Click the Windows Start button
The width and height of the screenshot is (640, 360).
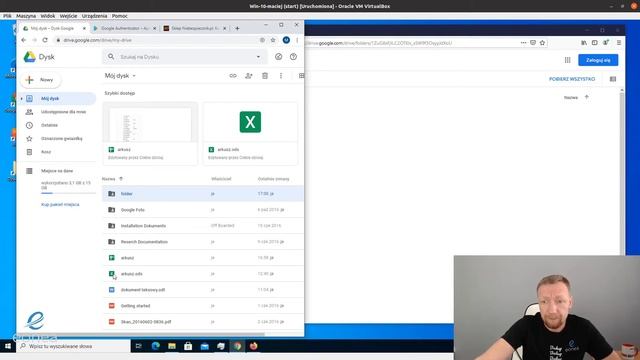[8, 346]
